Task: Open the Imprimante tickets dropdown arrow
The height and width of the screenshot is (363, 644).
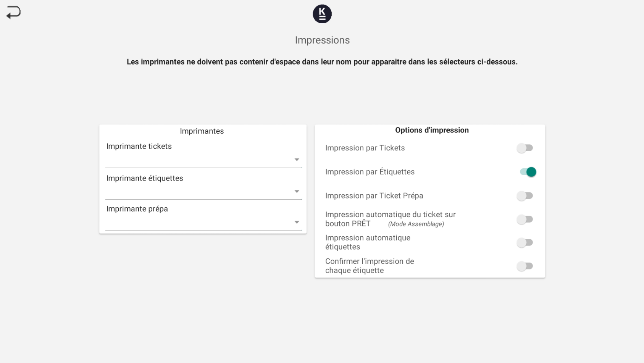Action: click(297, 160)
